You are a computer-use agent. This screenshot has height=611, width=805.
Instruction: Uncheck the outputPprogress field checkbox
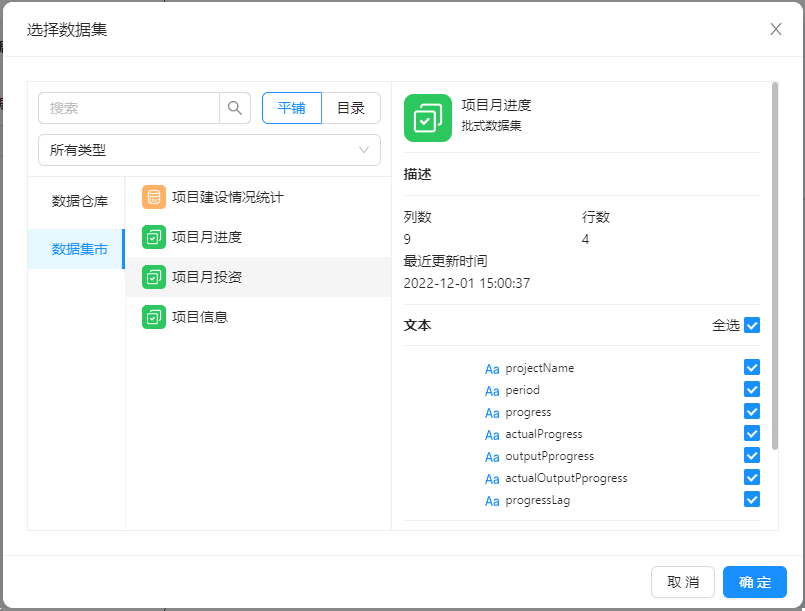click(x=752, y=456)
